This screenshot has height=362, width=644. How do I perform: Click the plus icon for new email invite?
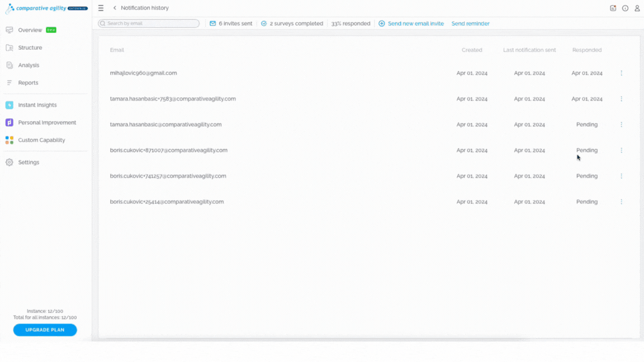[382, 23]
